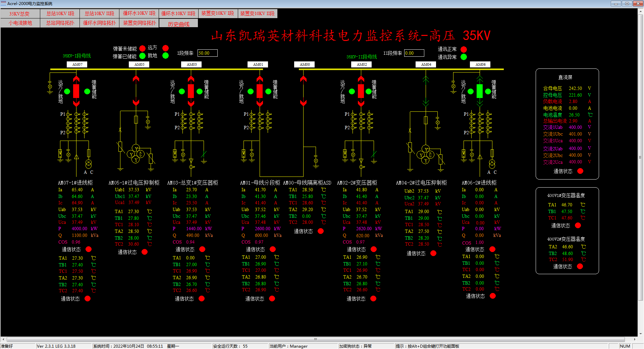Click the AM01 node label box

(258, 64)
